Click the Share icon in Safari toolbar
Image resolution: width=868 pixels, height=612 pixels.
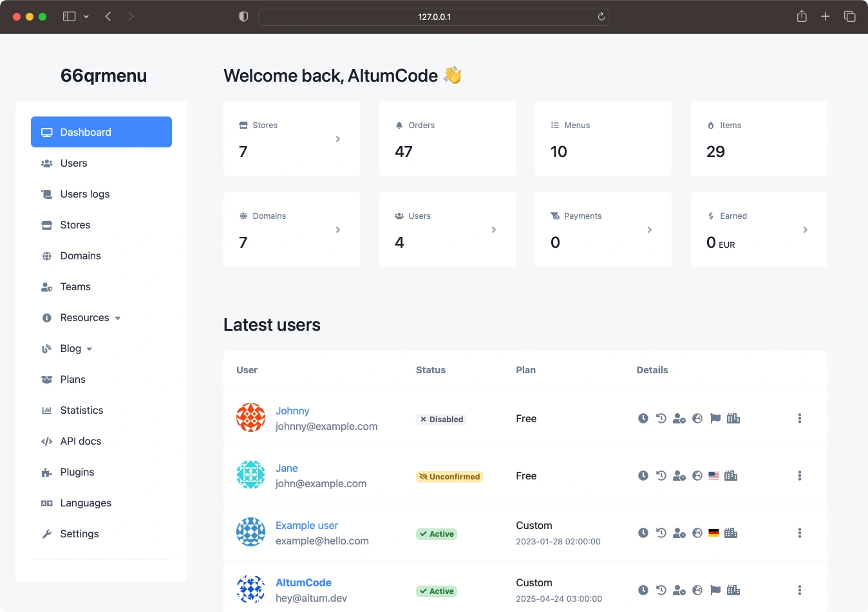coord(801,17)
